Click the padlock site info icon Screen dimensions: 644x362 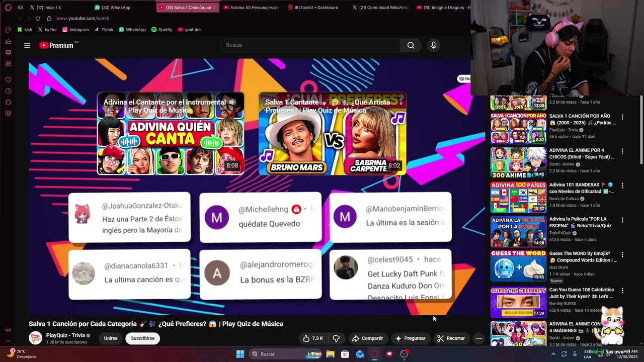tap(49, 18)
